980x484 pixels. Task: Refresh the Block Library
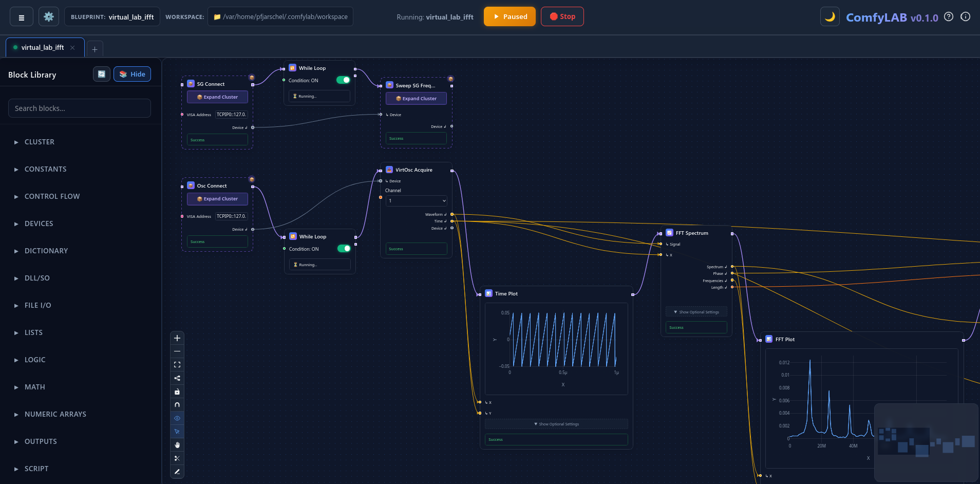point(102,74)
